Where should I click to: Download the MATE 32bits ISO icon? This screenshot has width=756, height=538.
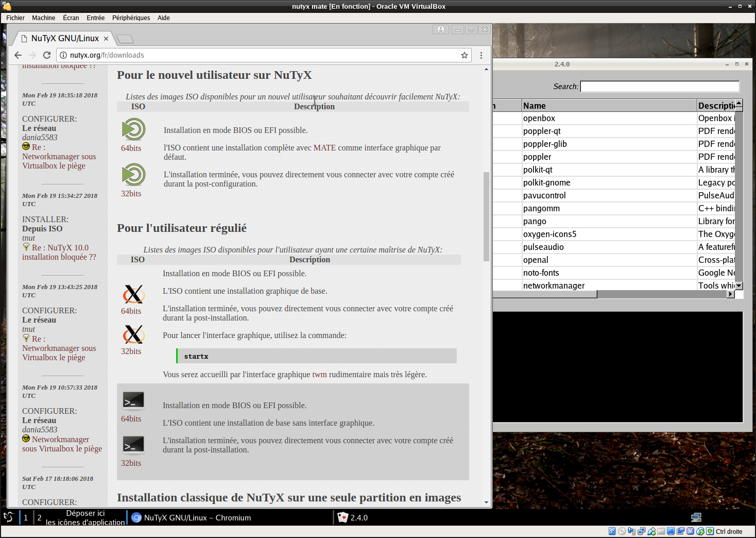click(133, 175)
